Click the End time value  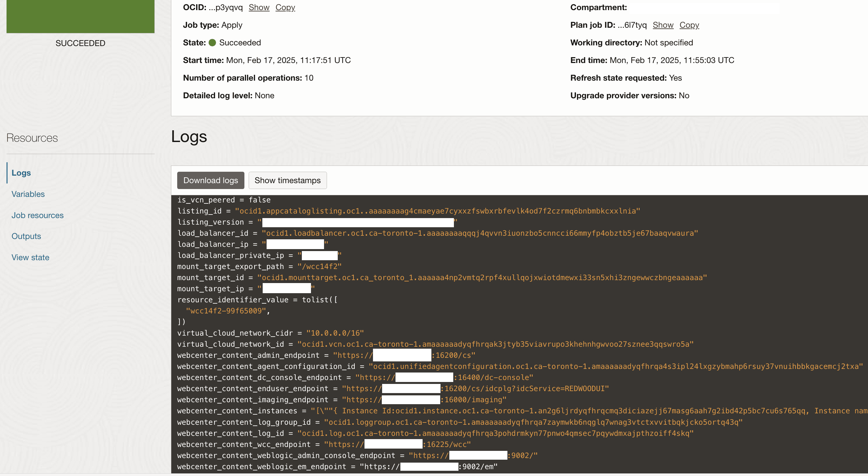pyautogui.click(x=672, y=60)
